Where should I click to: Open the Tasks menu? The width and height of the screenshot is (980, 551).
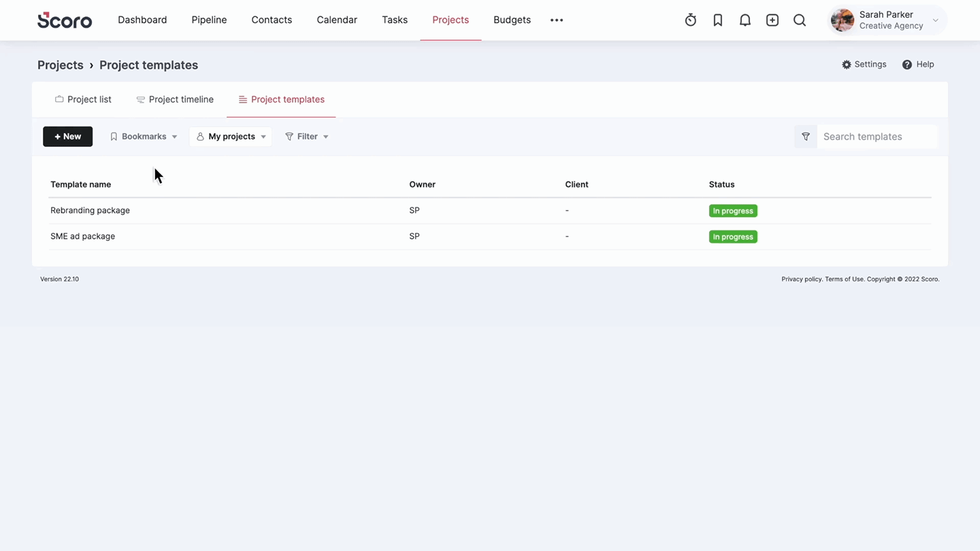[x=395, y=20]
